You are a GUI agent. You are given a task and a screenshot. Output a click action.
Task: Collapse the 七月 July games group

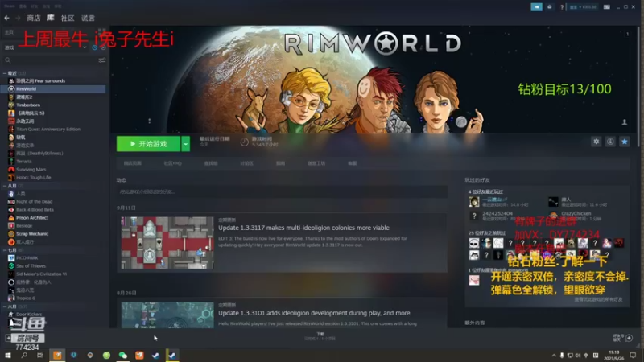pyautogui.click(x=5, y=250)
